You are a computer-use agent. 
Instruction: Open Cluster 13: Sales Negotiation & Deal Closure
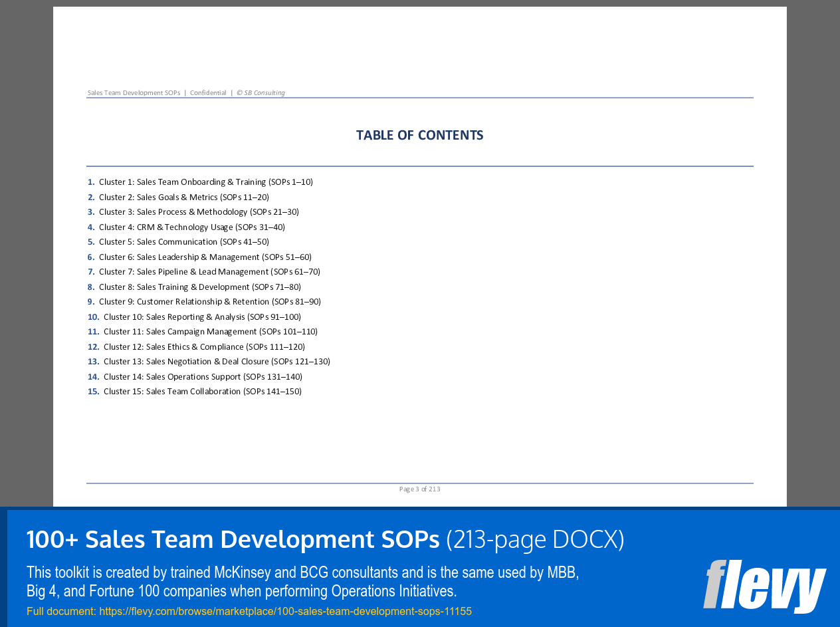click(x=217, y=361)
